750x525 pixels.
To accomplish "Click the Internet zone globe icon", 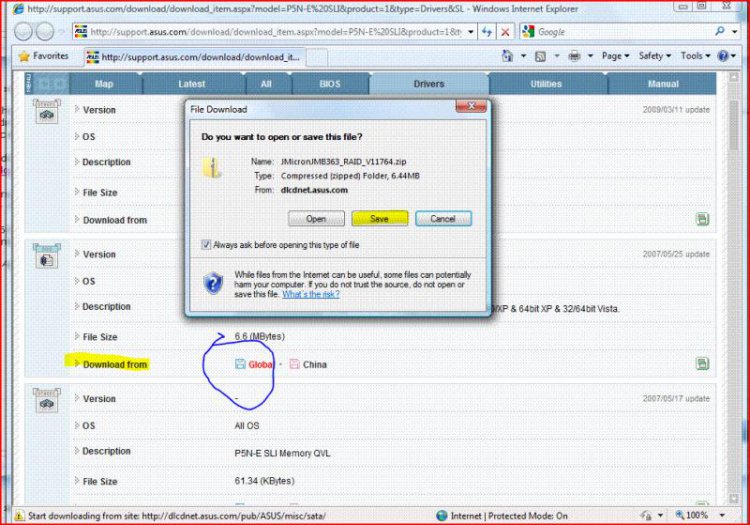I will pyautogui.click(x=442, y=515).
